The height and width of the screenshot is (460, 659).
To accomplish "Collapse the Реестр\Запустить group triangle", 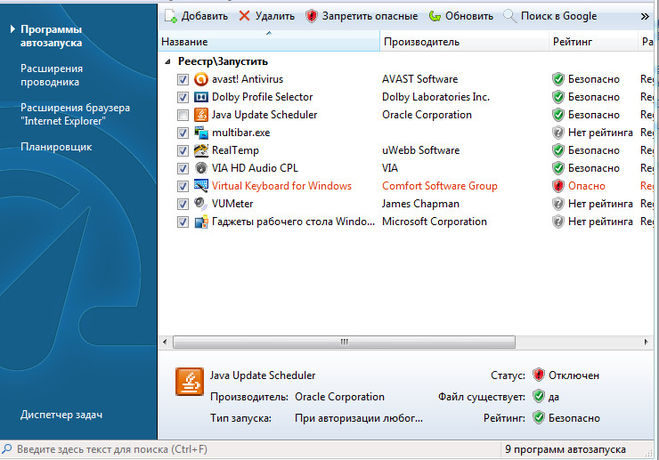I will click(x=168, y=62).
